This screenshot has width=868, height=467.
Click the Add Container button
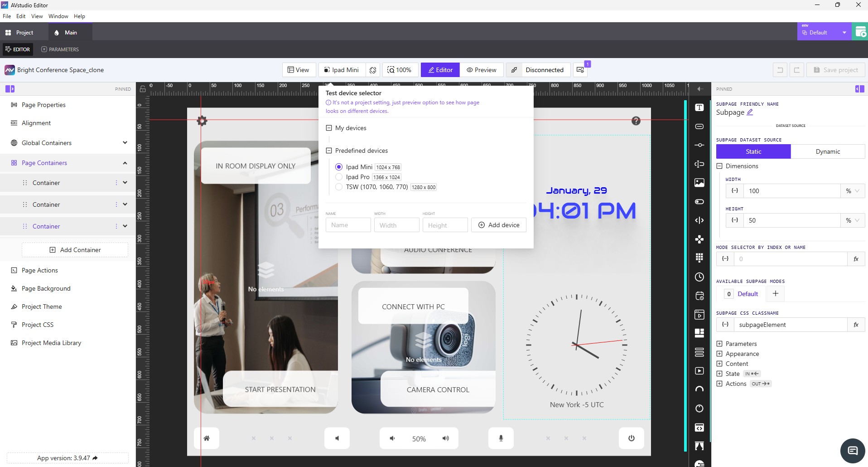click(75, 249)
